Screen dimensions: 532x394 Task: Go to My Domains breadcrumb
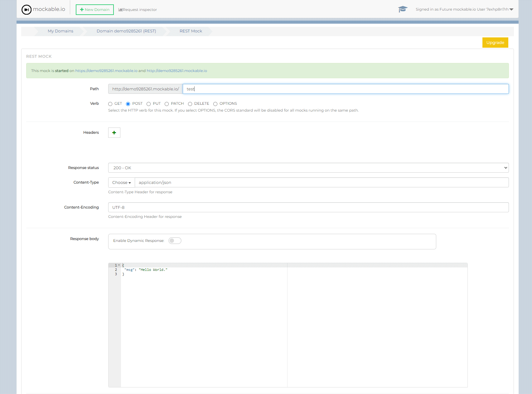point(60,31)
